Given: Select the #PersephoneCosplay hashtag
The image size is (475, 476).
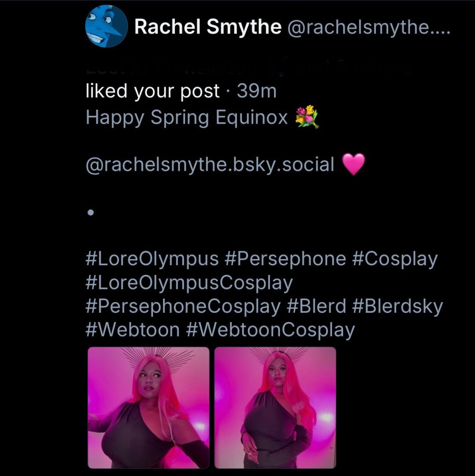Looking at the screenshot, I should click(x=183, y=307).
